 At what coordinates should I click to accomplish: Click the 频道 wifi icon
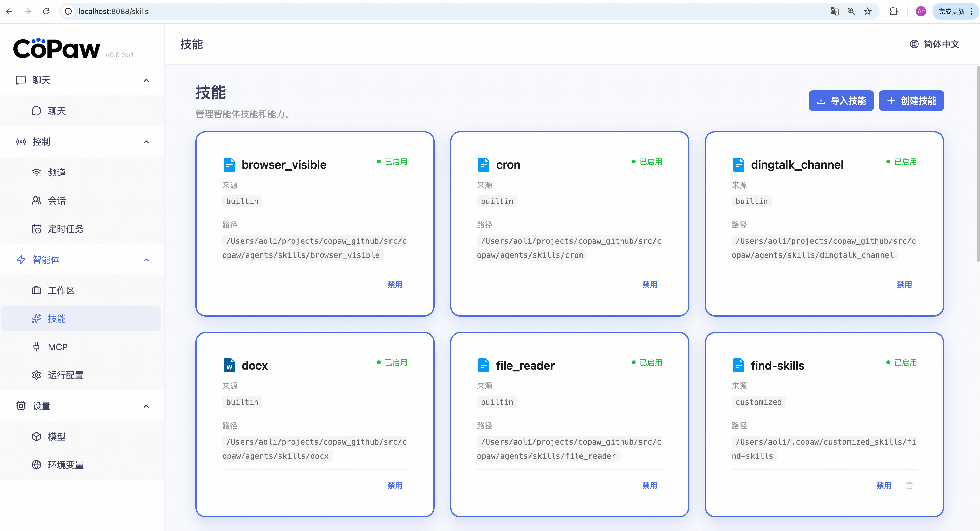coord(36,172)
